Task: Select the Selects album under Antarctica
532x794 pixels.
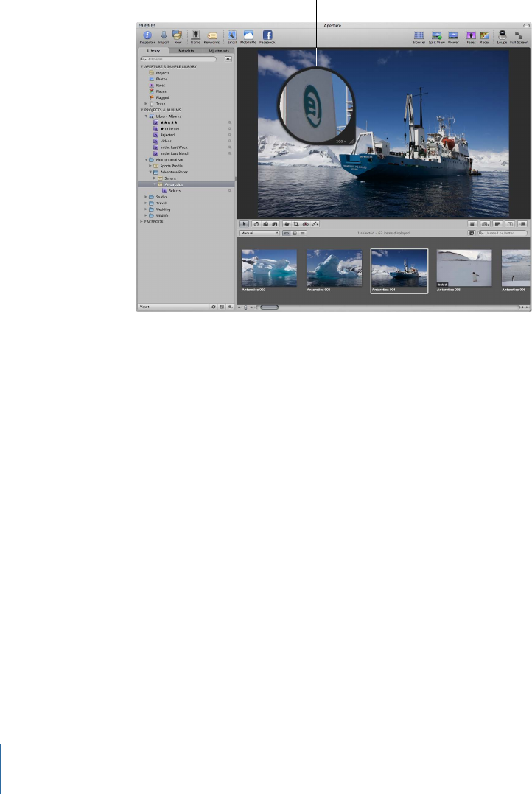Action: click(x=174, y=191)
